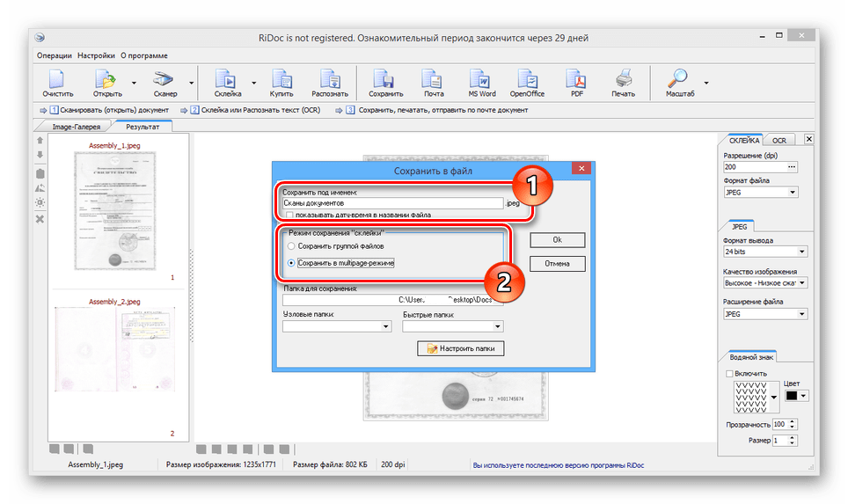Screen dimensions: 848x504
Task: Export via the MS Word icon
Action: (481, 82)
